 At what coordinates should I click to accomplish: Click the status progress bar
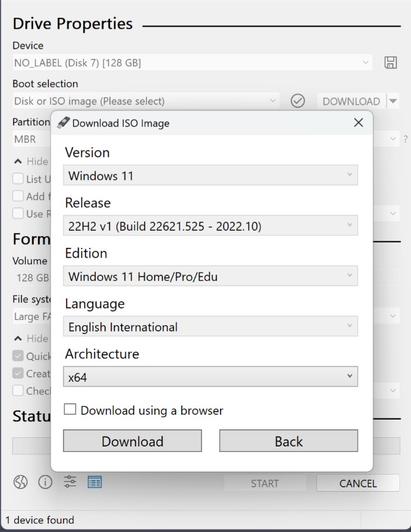coord(32,446)
